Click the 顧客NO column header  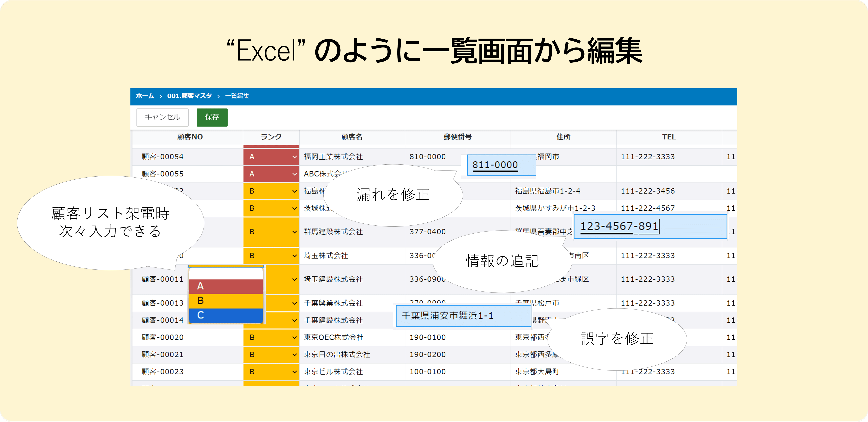(x=190, y=137)
